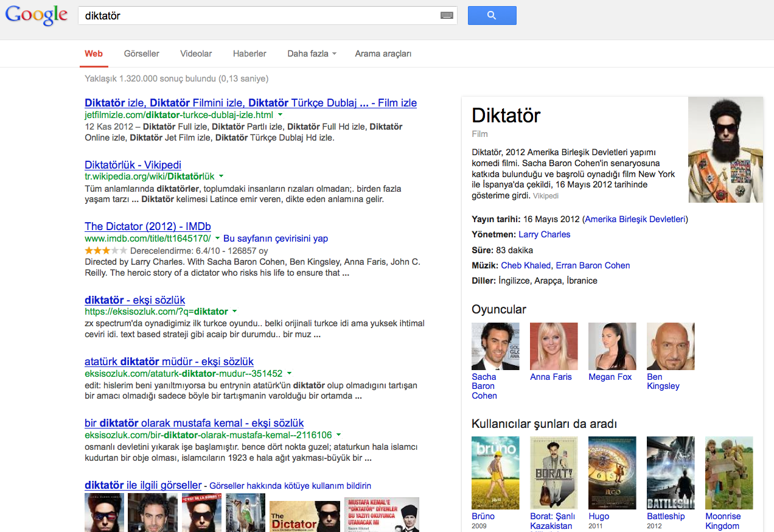The height and width of the screenshot is (532, 774).
Task: Select Sacha Baron Cohen's cast photo
Action: tap(495, 346)
